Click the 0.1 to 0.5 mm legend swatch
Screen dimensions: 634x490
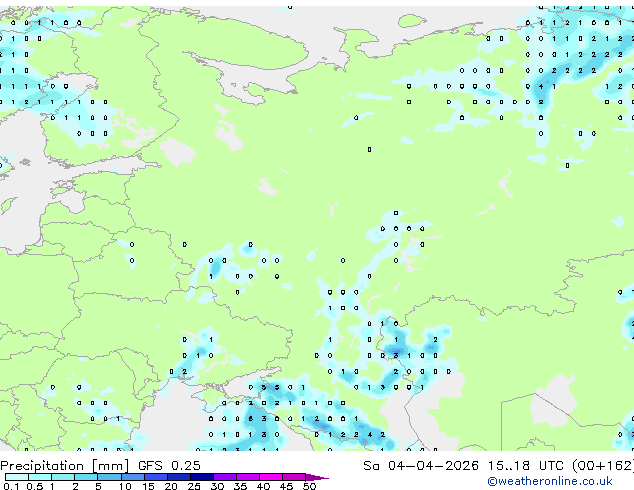[x=17, y=477]
